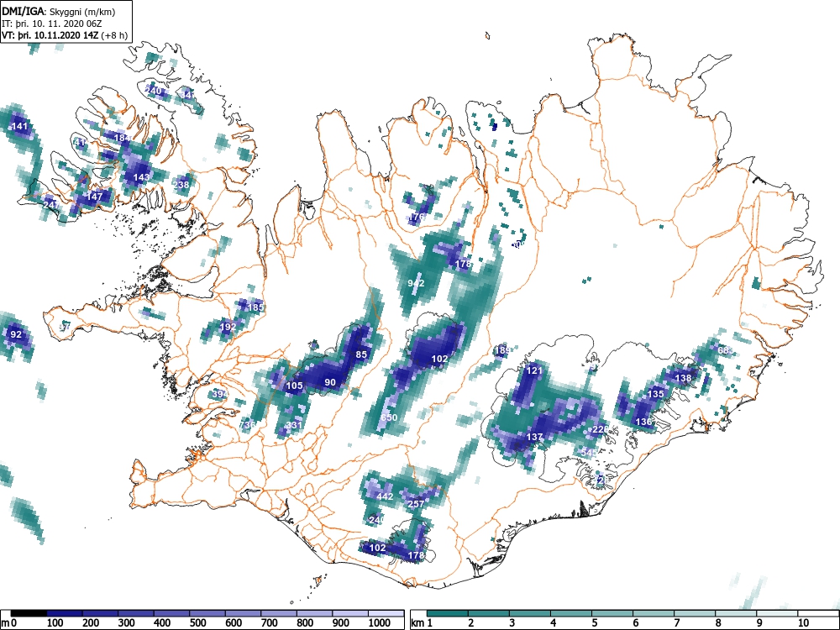
Task: Click the DMI/IGA Skyggni (m/km) title text
Action: point(59,11)
